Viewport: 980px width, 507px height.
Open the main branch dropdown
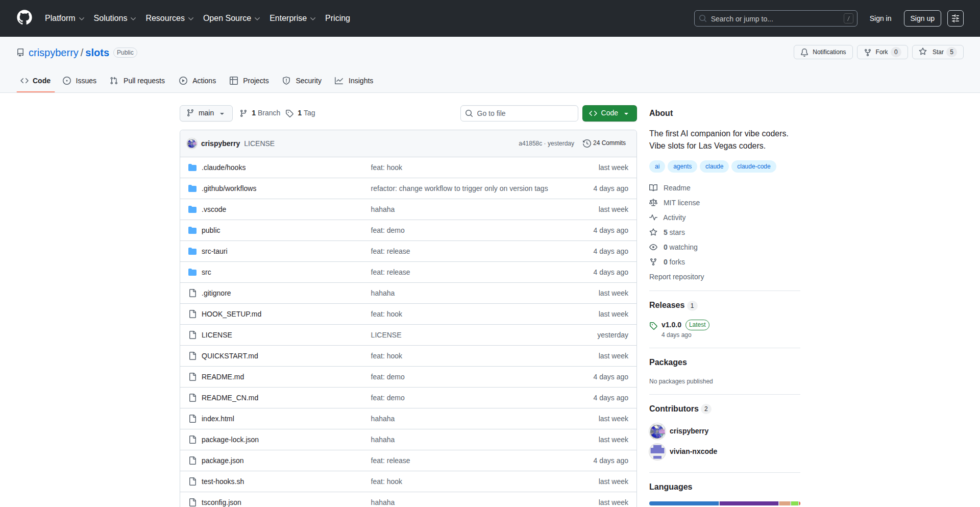click(206, 113)
